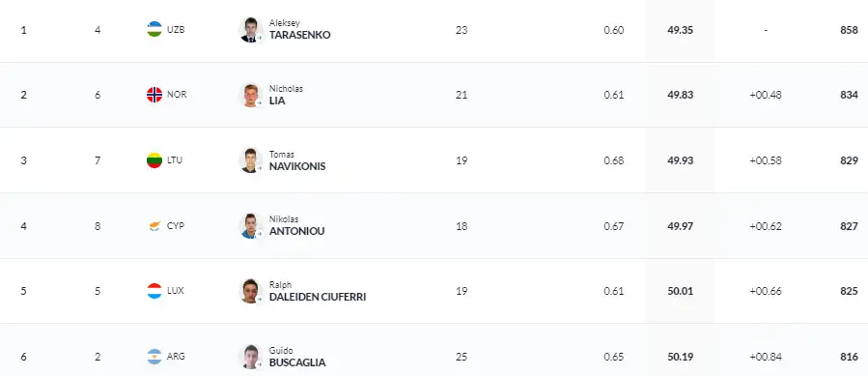Open the NAVIKONIS athlete name link
The image size is (868, 376).
pyautogui.click(x=297, y=166)
